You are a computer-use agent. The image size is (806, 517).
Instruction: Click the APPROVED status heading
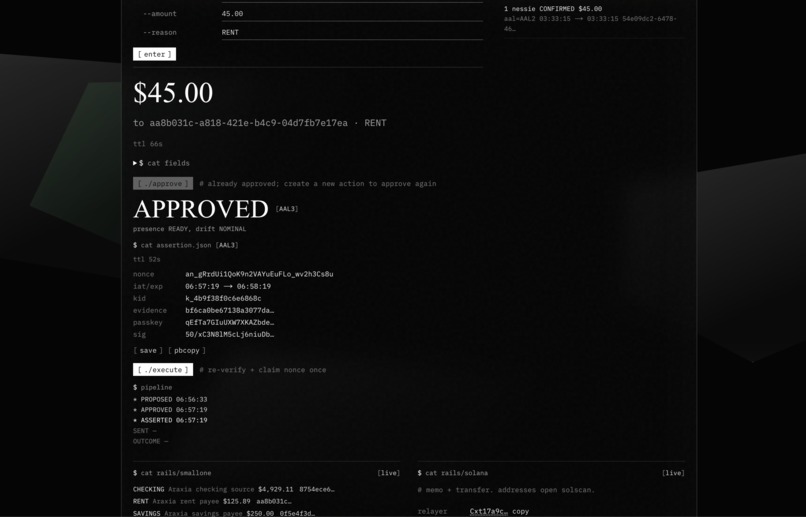(200, 209)
